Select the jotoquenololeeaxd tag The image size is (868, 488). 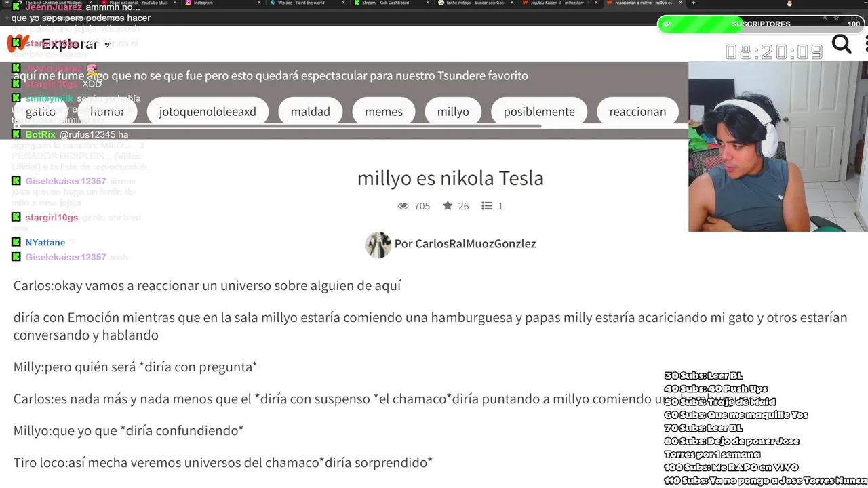click(208, 111)
